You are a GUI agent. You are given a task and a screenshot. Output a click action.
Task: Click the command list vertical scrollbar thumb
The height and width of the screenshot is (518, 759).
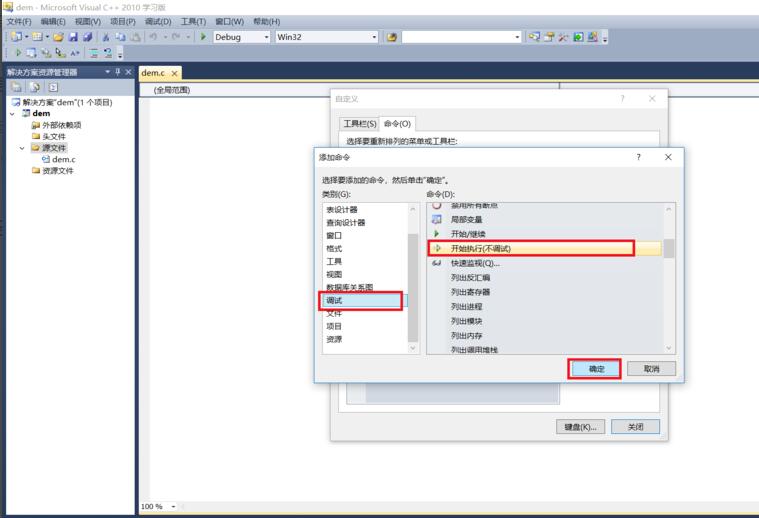point(668,249)
